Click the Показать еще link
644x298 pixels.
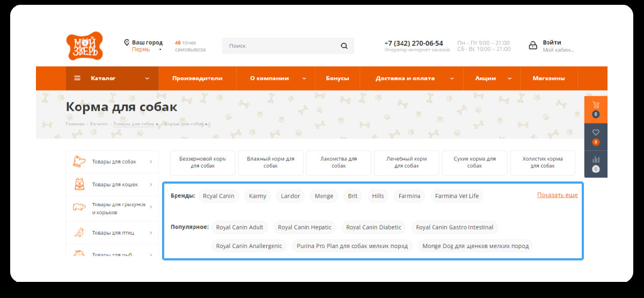557,195
